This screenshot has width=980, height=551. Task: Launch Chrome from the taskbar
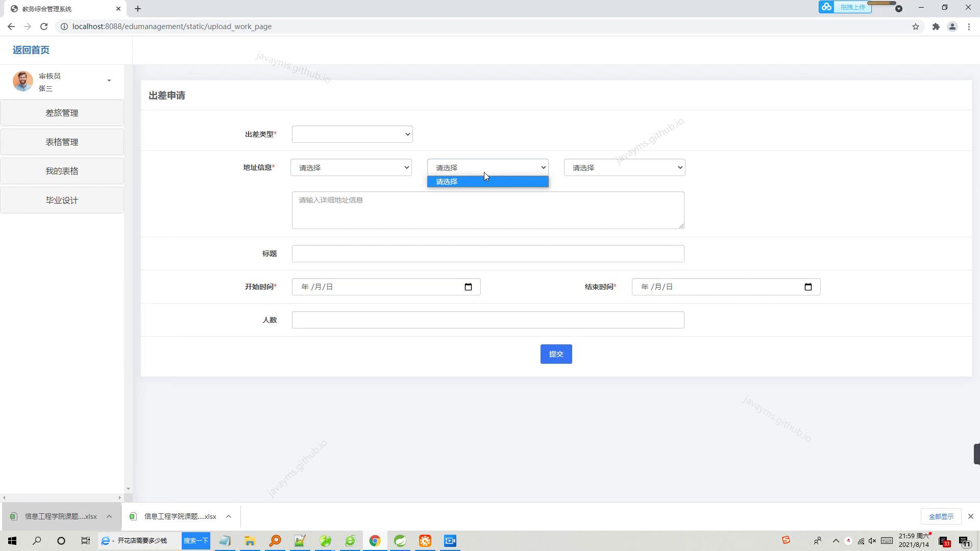(375, 540)
